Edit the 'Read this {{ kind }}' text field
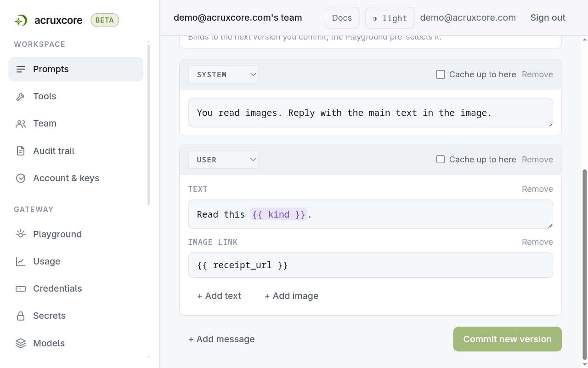This screenshot has height=368, width=588. click(x=370, y=214)
